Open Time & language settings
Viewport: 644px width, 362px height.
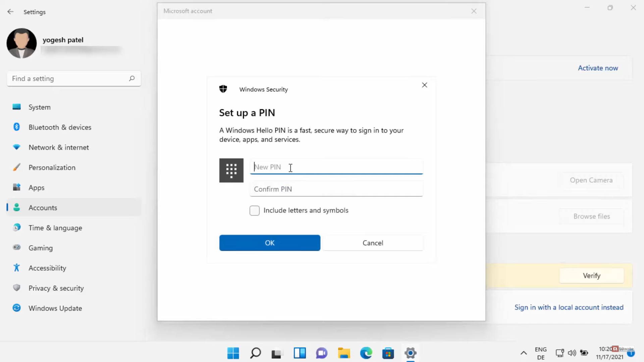coord(74,228)
